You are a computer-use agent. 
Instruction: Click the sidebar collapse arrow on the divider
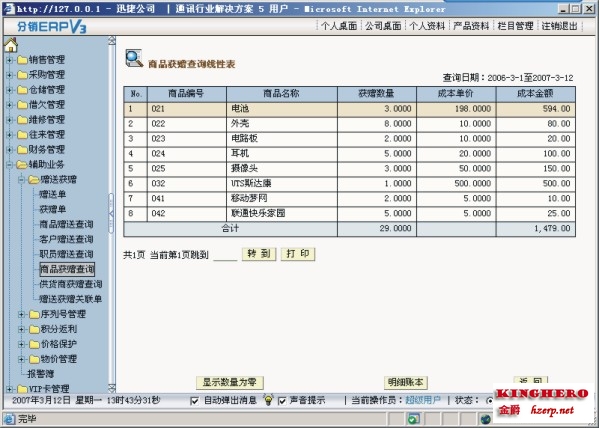pyautogui.click(x=111, y=214)
